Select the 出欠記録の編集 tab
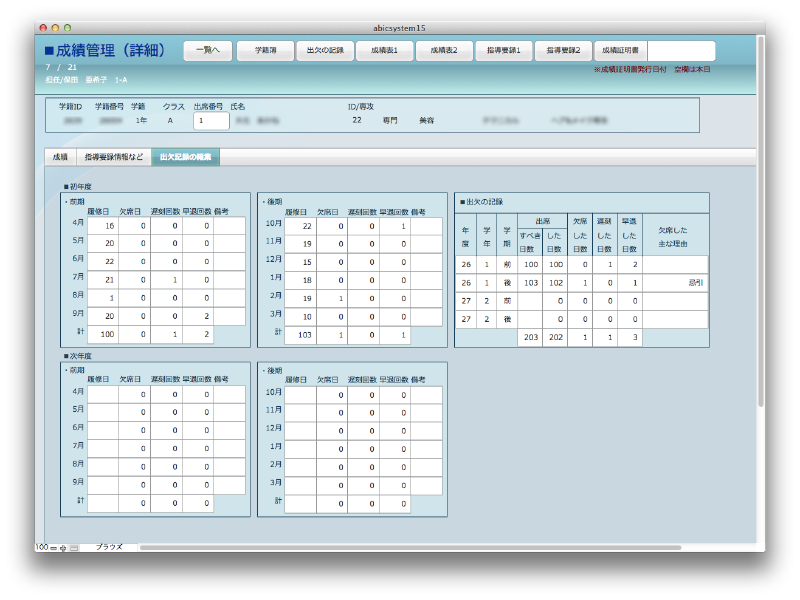800x600 pixels. [x=185, y=157]
